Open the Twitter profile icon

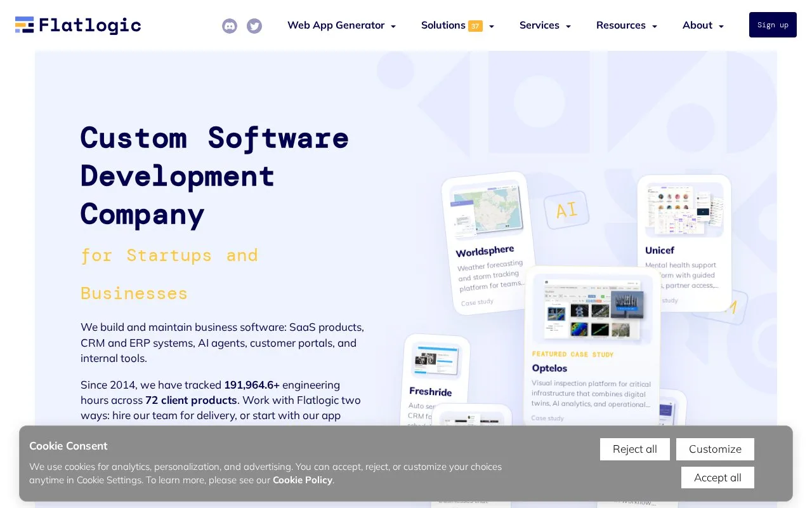[254, 26]
